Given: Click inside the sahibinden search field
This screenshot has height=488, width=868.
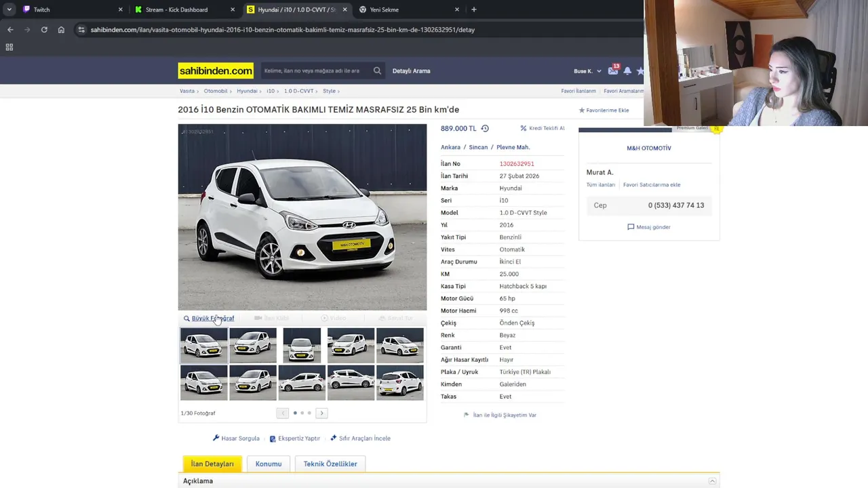Looking at the screenshot, I should 315,70.
